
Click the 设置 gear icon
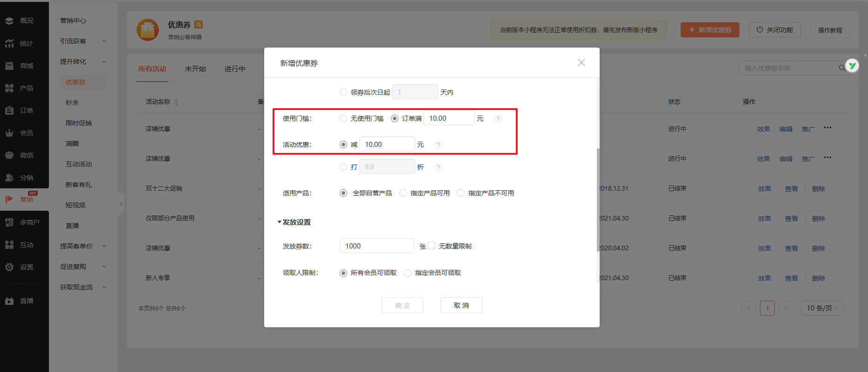click(9, 267)
